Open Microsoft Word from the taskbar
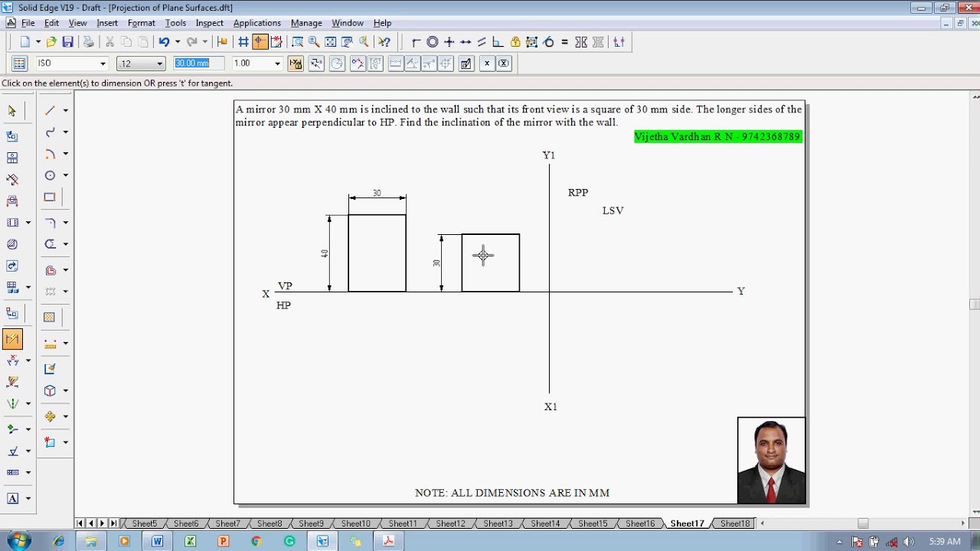 point(157,541)
